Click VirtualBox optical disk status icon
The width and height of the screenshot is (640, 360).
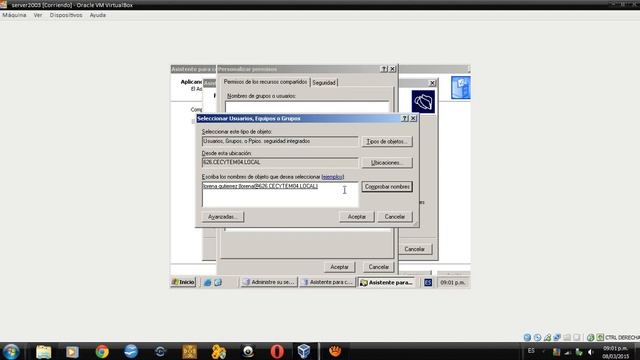click(x=537, y=337)
